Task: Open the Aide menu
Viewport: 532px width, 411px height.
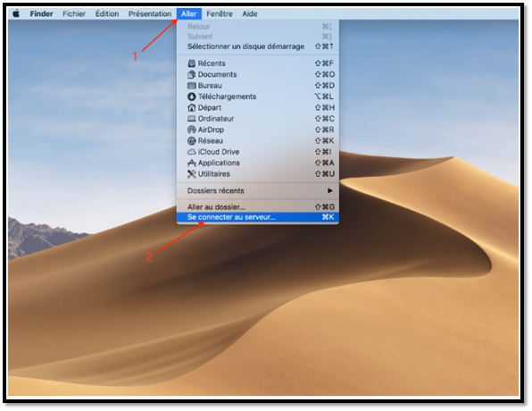Action: pyautogui.click(x=250, y=14)
